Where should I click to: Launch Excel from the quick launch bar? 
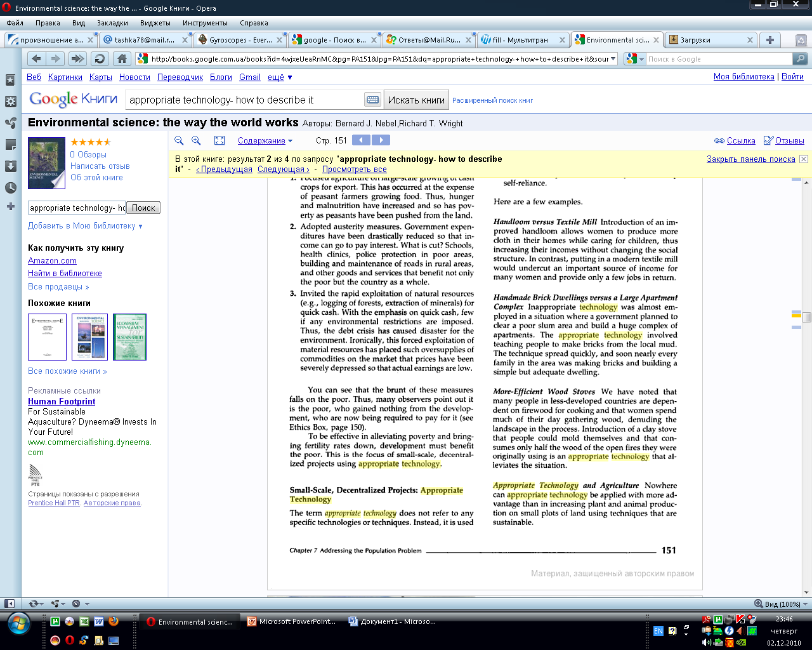click(84, 621)
